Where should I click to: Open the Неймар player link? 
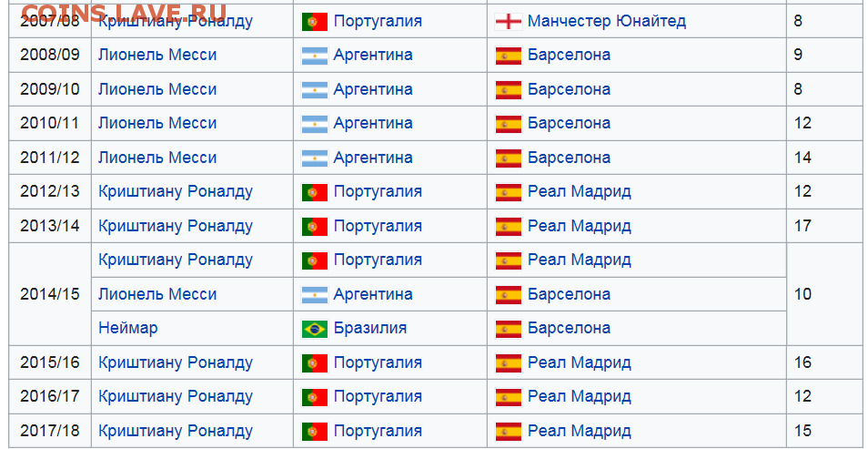click(x=128, y=328)
